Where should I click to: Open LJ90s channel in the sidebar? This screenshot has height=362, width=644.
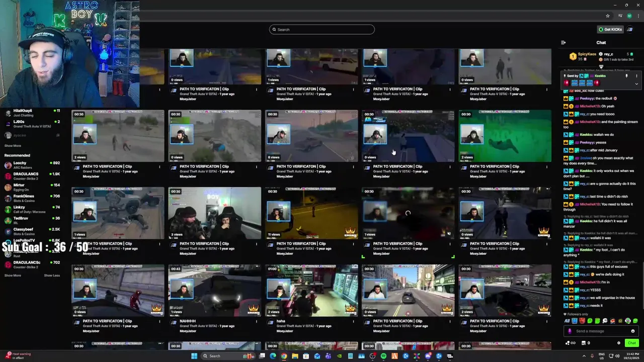31,124
